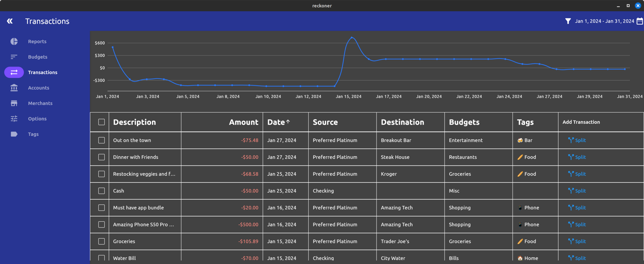Image resolution: width=644 pixels, height=264 pixels.
Task: Click the first chart point at Jan 1
Action: click(x=112, y=47)
